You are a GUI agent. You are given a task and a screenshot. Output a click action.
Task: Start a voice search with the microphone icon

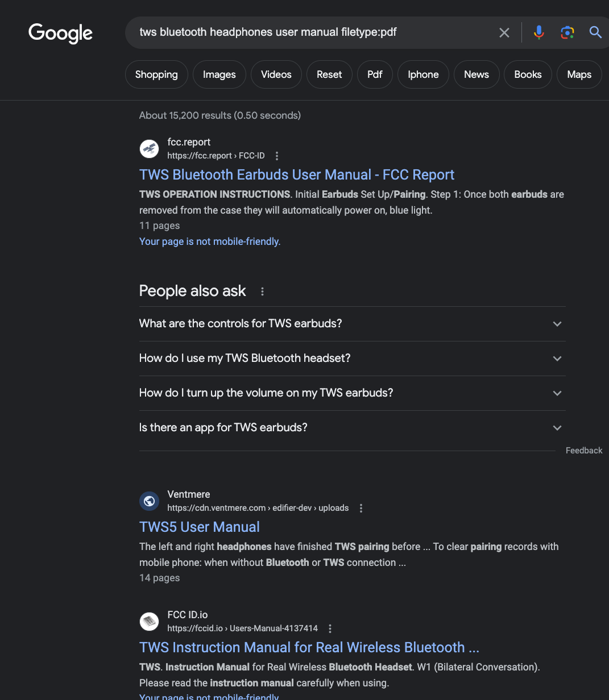tap(538, 32)
